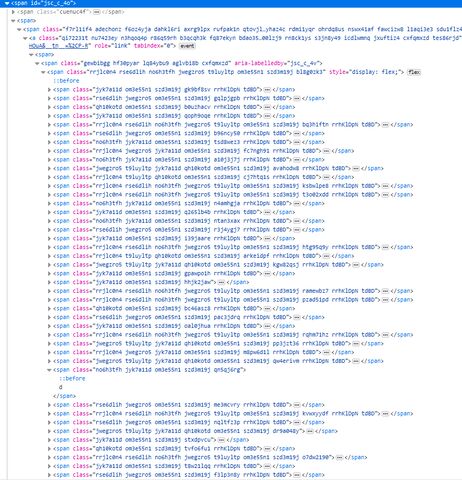The image size is (462, 480).
Task: Click ellipsis badge in ramewbz7 row
Action: coord(385,291)
